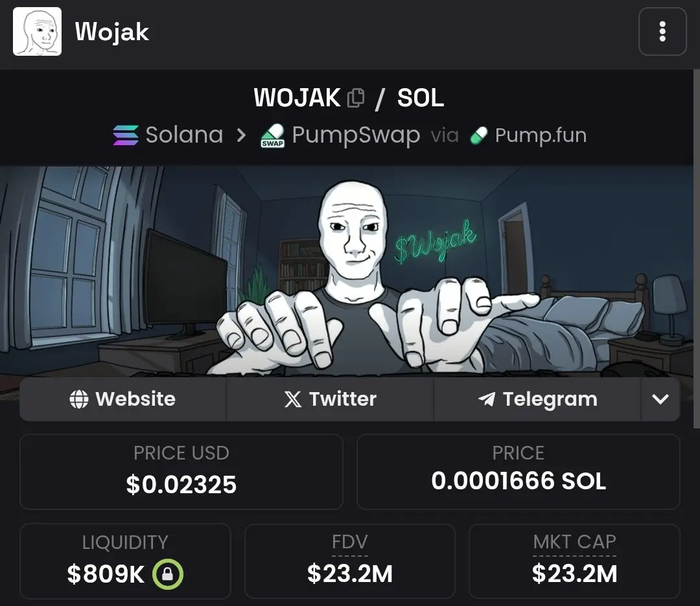Viewport: 700px width, 606px height.
Task: Select the Solana chain link
Action: coord(168,135)
